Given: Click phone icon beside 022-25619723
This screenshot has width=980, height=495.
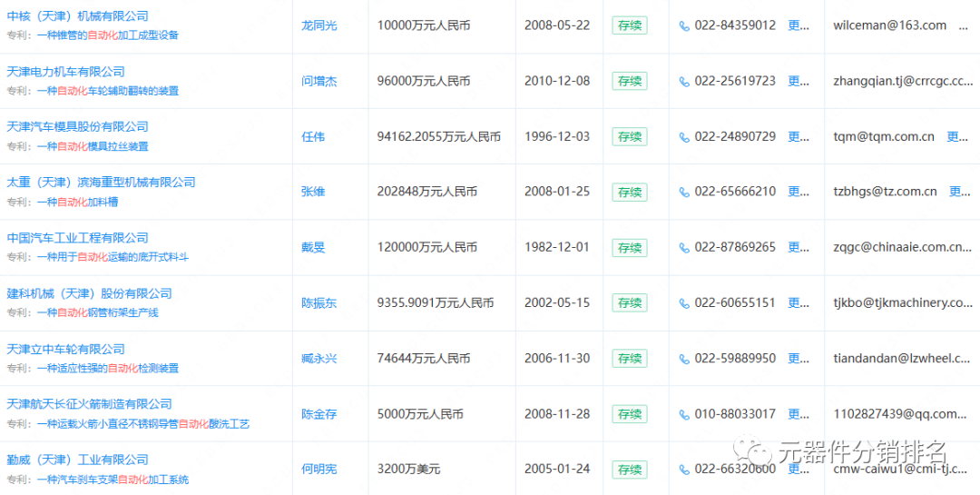Looking at the screenshot, I should [684, 82].
